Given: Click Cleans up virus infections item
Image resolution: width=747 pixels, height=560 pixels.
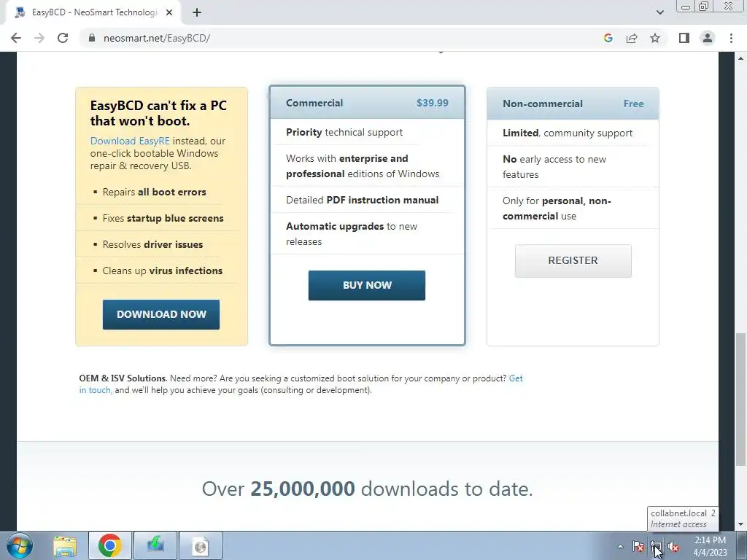Looking at the screenshot, I should [x=163, y=271].
